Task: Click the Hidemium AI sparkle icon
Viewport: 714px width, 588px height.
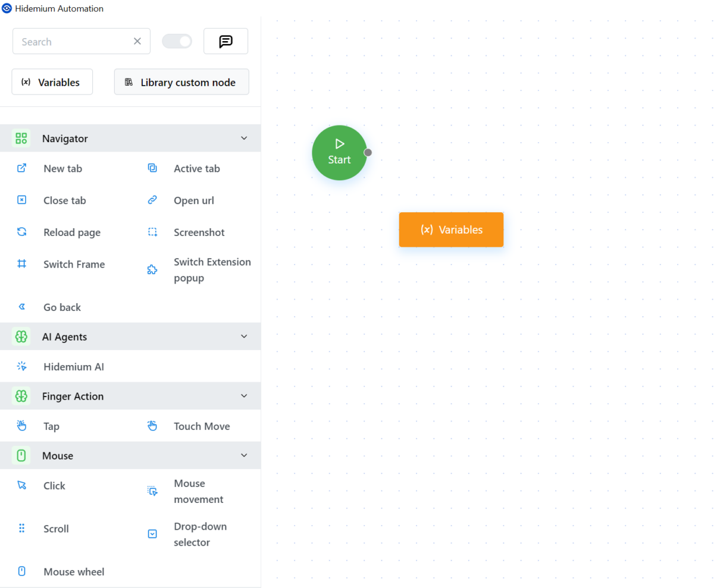Action: coord(22,367)
